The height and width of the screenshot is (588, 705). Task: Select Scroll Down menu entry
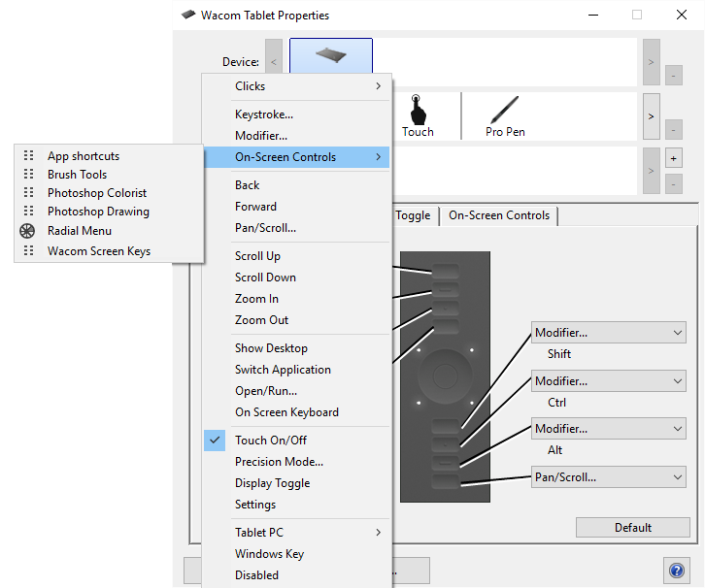click(297, 278)
